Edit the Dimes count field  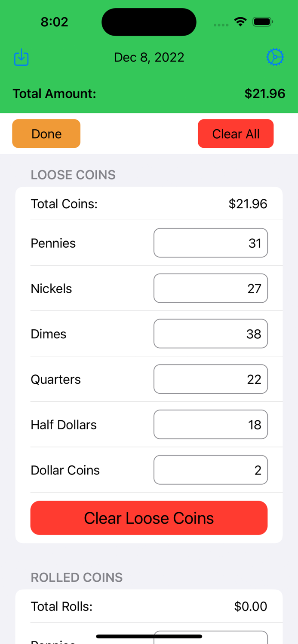click(x=210, y=334)
